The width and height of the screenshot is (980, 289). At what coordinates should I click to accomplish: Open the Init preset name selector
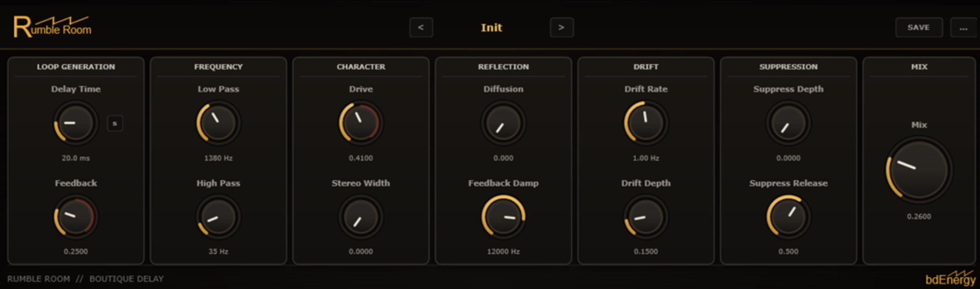pyautogui.click(x=491, y=27)
